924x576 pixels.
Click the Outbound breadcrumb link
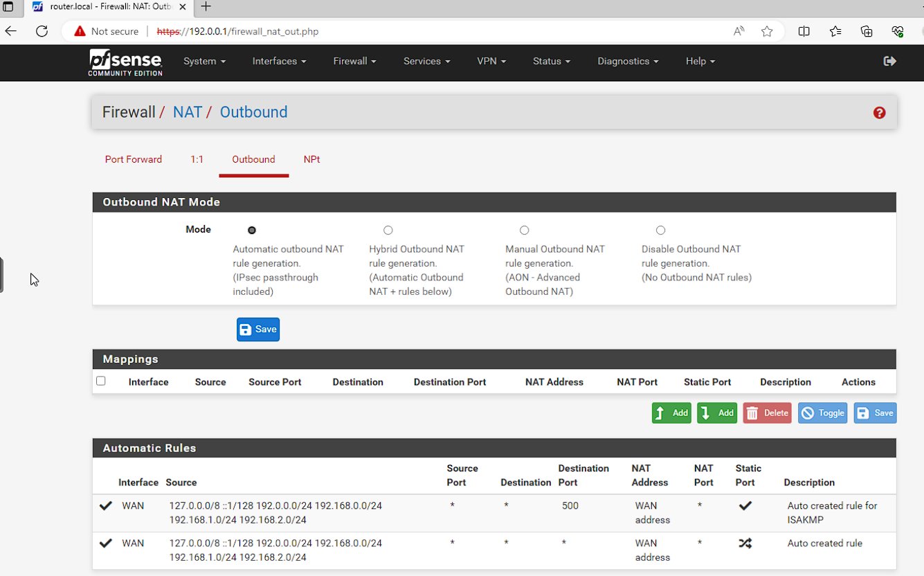[253, 112]
